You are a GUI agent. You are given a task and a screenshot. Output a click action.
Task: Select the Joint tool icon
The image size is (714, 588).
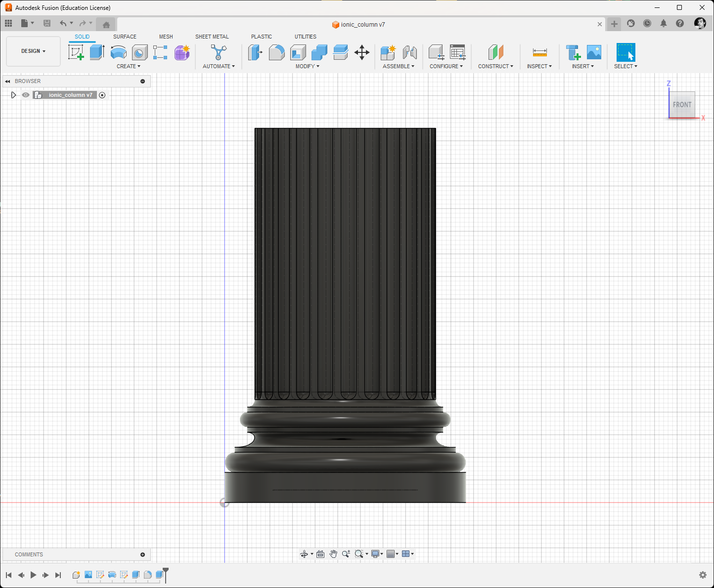click(x=409, y=52)
